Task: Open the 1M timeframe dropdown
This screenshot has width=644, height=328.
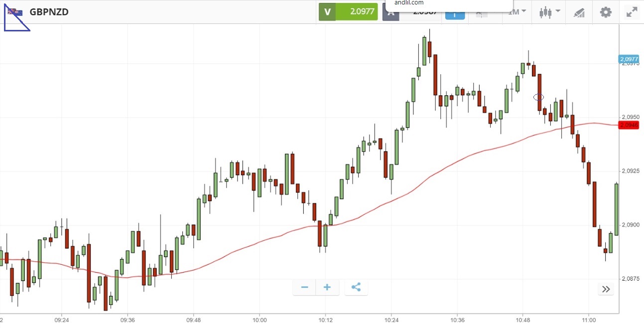Action: click(517, 12)
